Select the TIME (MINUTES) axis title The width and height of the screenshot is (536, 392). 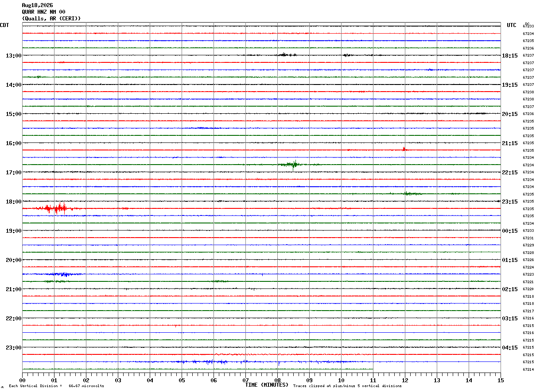267,385
